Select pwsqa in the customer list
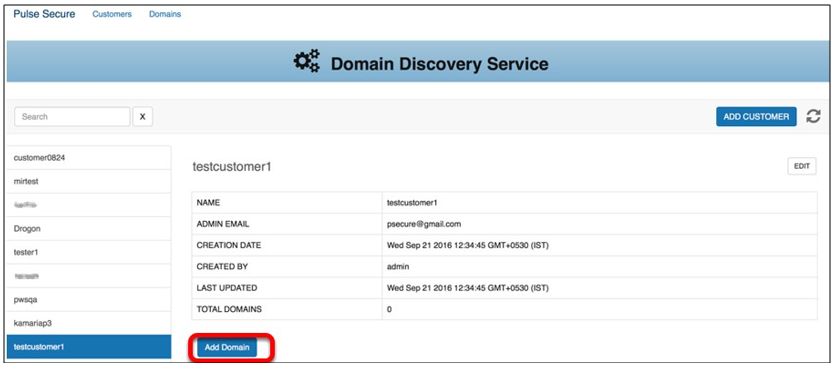The height and width of the screenshot is (365, 834). 89,300
